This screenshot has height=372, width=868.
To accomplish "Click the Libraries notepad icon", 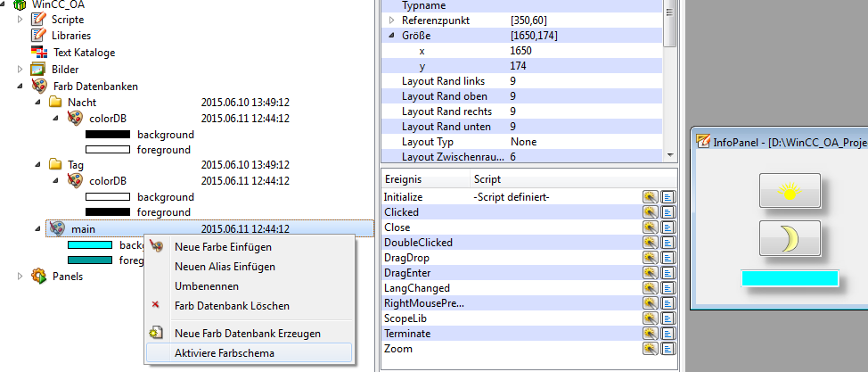I will 37,35.
